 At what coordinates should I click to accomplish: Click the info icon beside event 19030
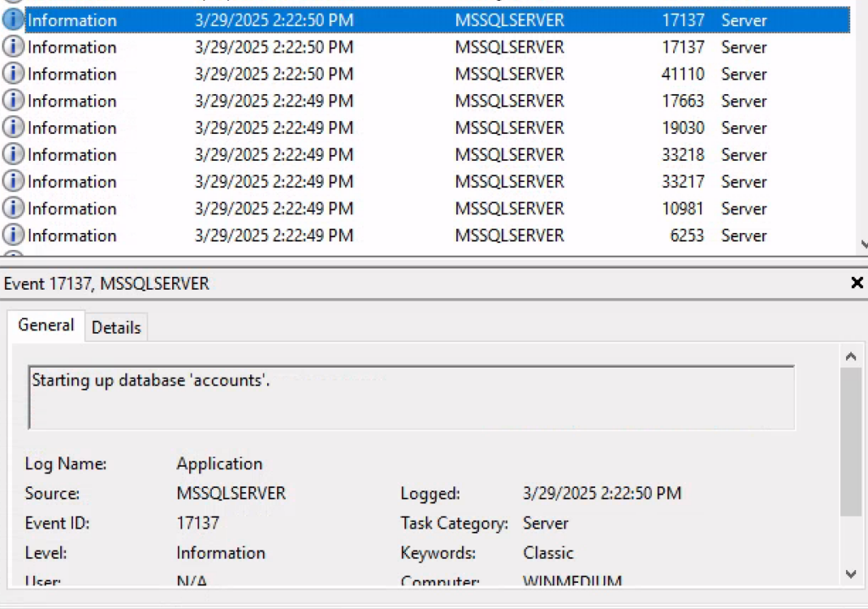[x=13, y=128]
